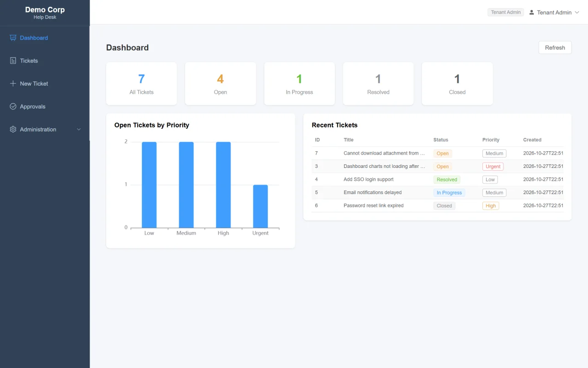The image size is (588, 368).
Task: Click the created date of ticket 7
Action: (x=543, y=153)
